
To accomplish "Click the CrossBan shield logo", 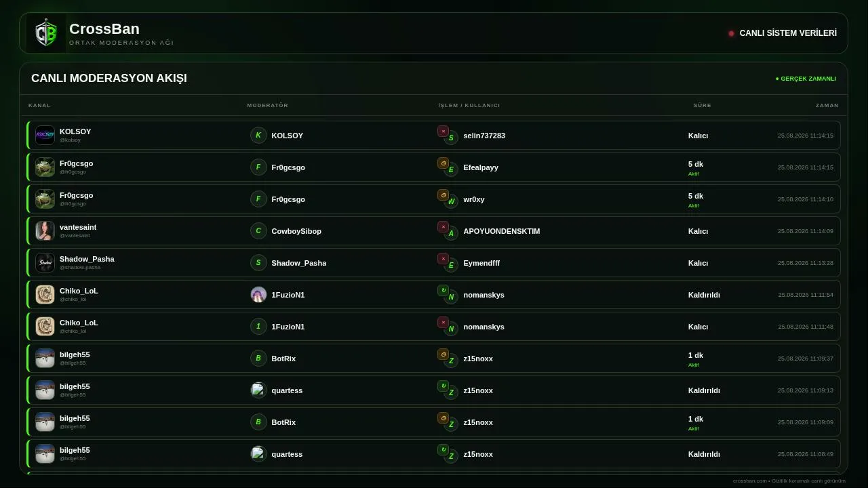I will tap(46, 33).
